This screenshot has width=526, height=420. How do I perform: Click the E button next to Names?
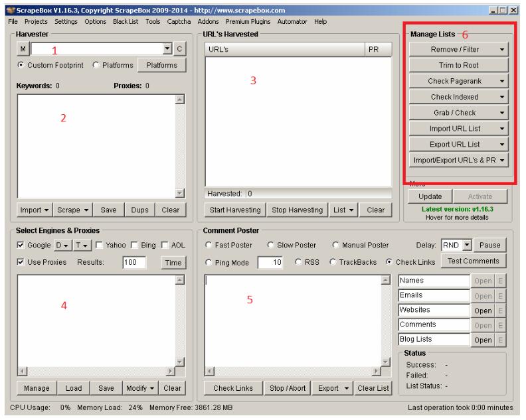(x=500, y=281)
